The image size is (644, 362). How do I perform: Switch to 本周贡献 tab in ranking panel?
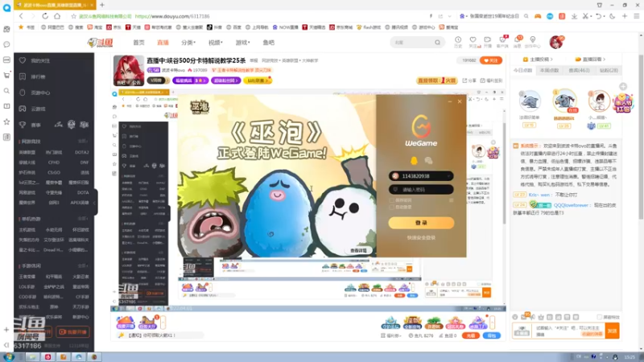[x=549, y=70]
